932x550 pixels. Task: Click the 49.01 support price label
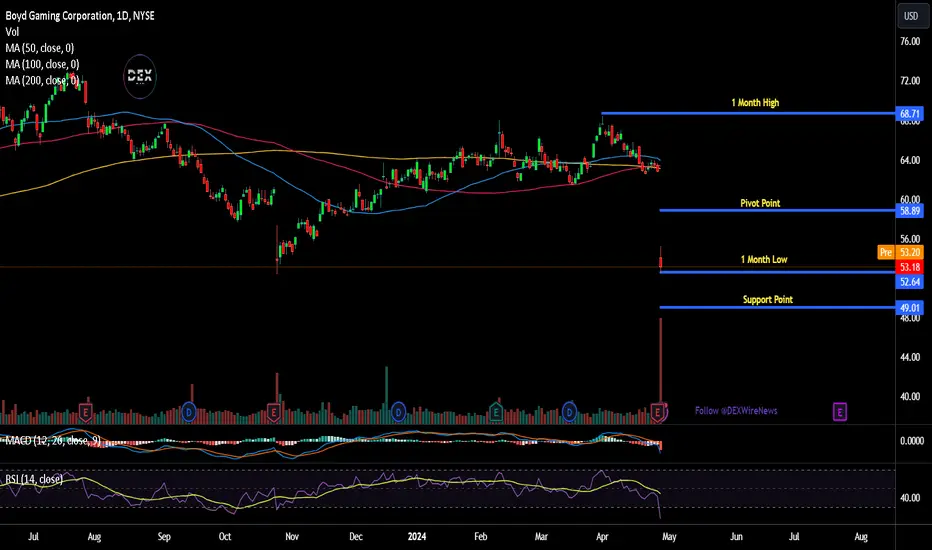coord(909,308)
